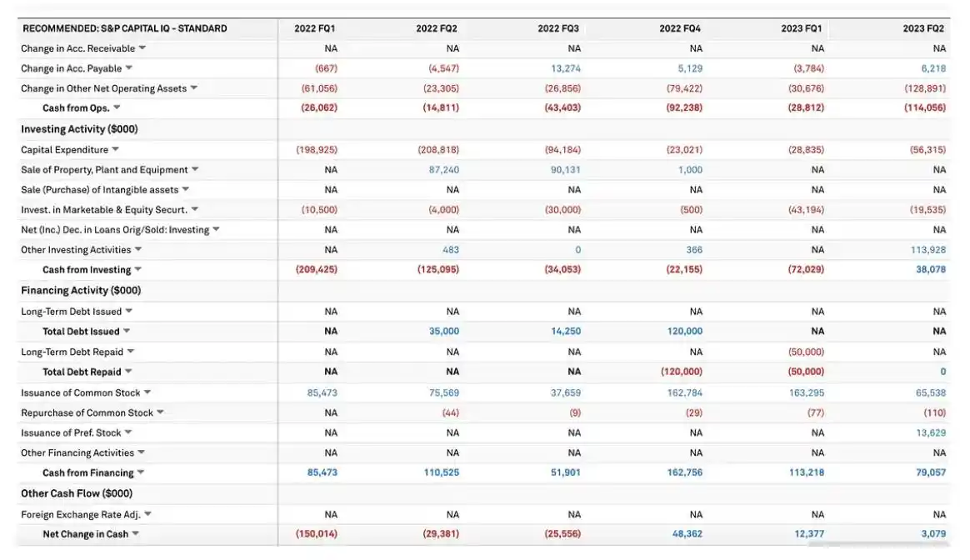Click arrow beside Change in Other Net Operating Assets
The width and height of the screenshot is (970, 560).
194,88
